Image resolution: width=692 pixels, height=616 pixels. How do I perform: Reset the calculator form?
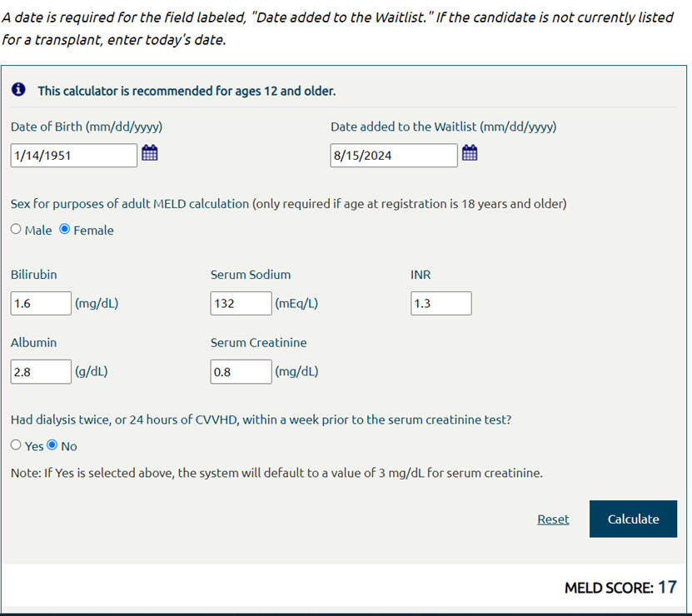tap(553, 519)
